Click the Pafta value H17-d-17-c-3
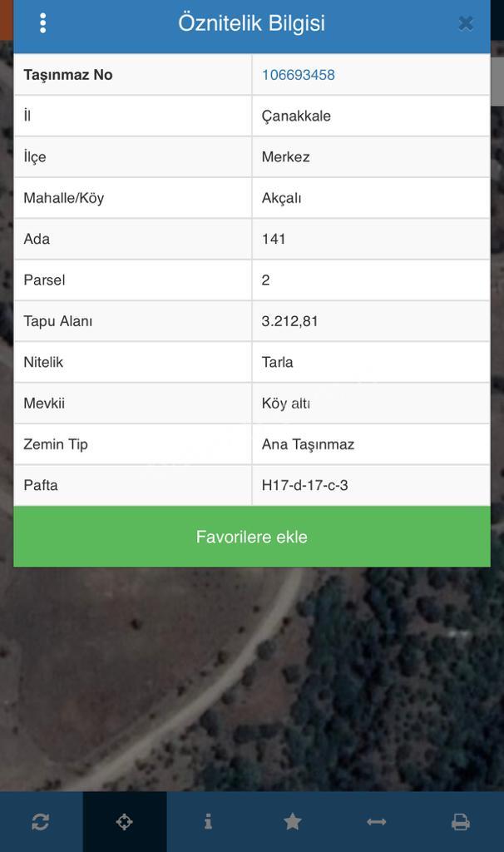This screenshot has width=504, height=852. click(x=304, y=485)
